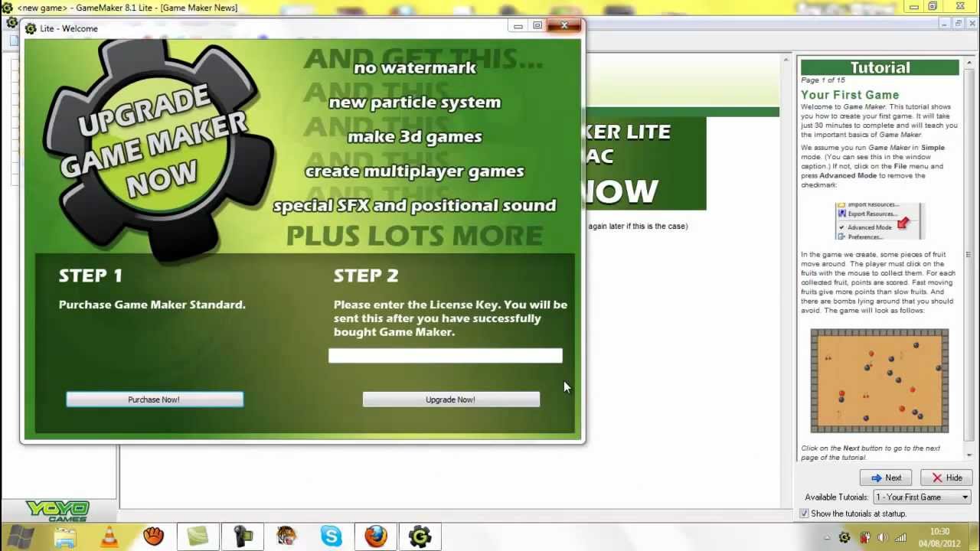
Task: Open the Skype taskbar icon
Action: click(x=332, y=536)
